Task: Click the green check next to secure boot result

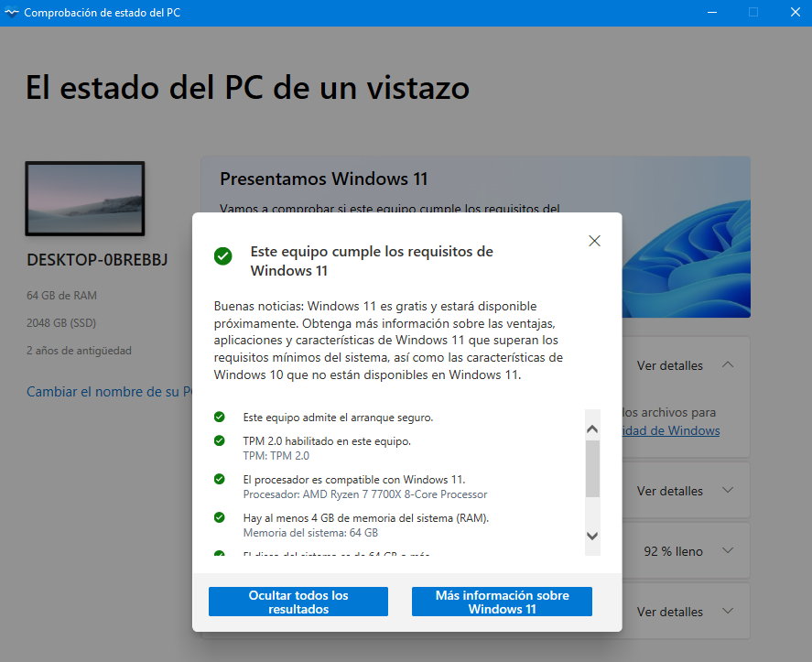Action: 220,417
